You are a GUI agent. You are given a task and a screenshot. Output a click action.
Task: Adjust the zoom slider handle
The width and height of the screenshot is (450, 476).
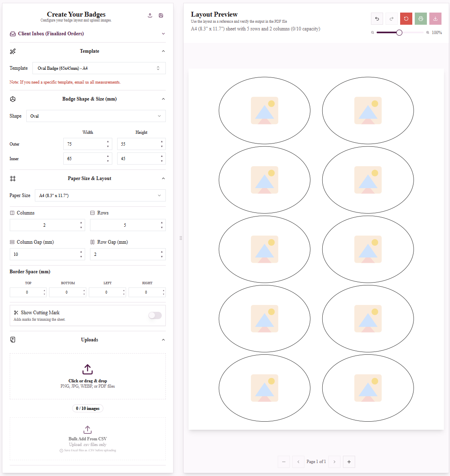point(399,32)
